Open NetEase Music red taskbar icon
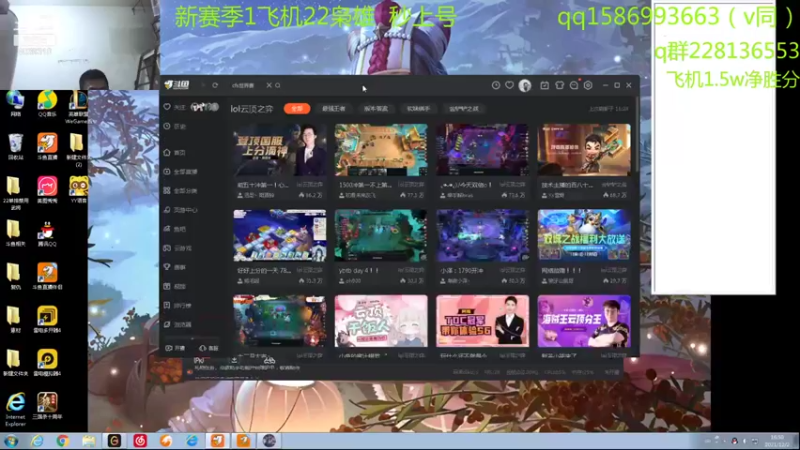800x450 pixels. pos(140,440)
